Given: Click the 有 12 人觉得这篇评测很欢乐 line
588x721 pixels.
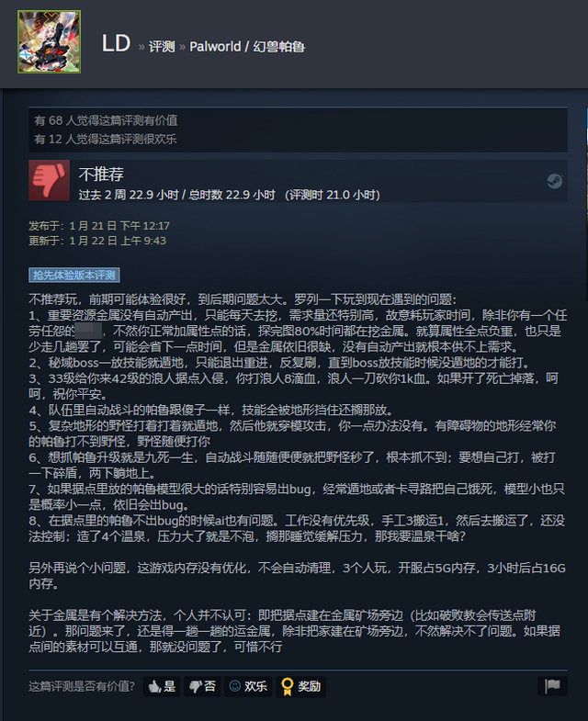Looking at the screenshot, I should [x=106, y=139].
